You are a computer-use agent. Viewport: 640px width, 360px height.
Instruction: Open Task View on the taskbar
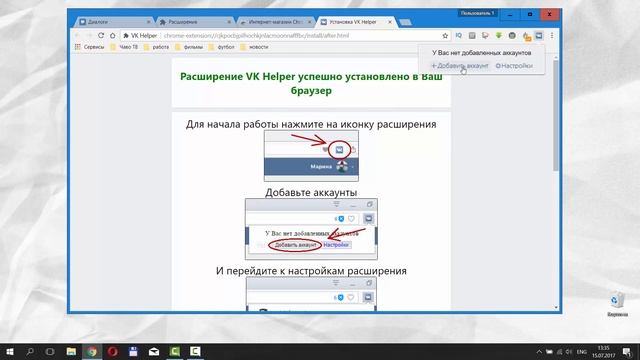click(x=50, y=351)
